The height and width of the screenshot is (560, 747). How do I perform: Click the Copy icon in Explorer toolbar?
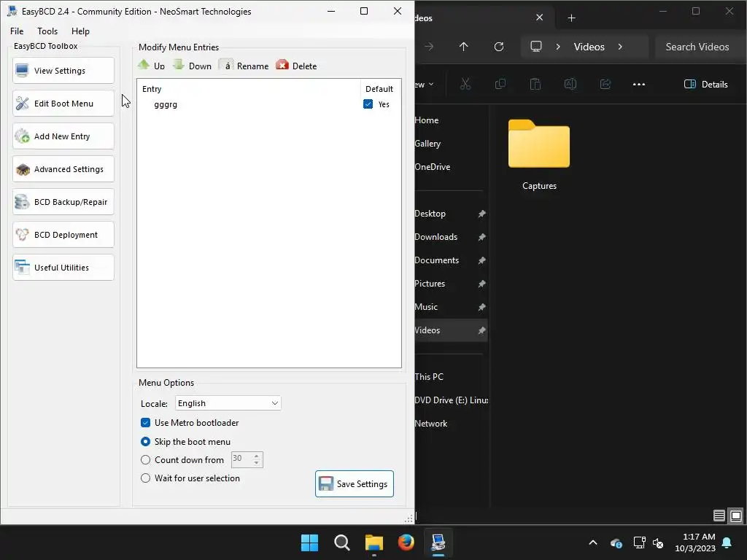point(500,85)
